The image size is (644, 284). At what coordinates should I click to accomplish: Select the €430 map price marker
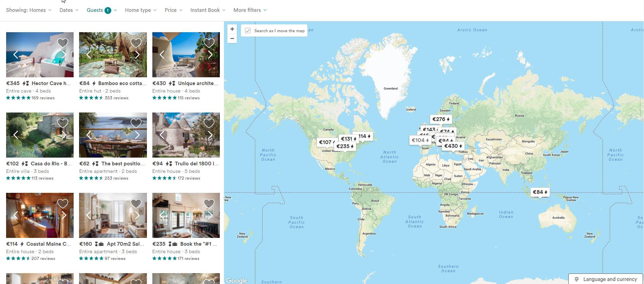[x=453, y=146]
